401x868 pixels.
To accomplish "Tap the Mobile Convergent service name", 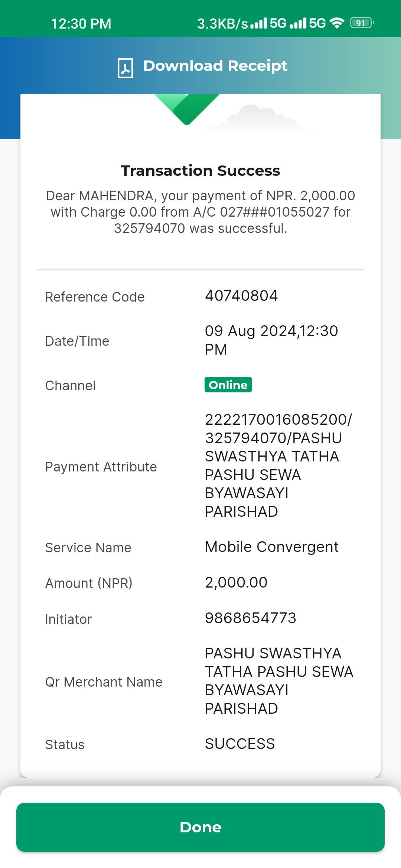I will (x=272, y=547).
